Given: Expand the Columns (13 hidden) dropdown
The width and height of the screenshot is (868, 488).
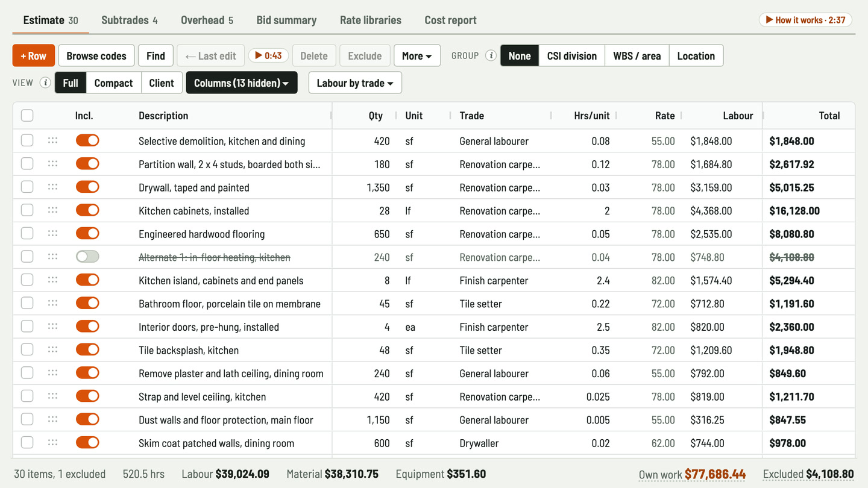Looking at the screenshot, I should [x=242, y=83].
